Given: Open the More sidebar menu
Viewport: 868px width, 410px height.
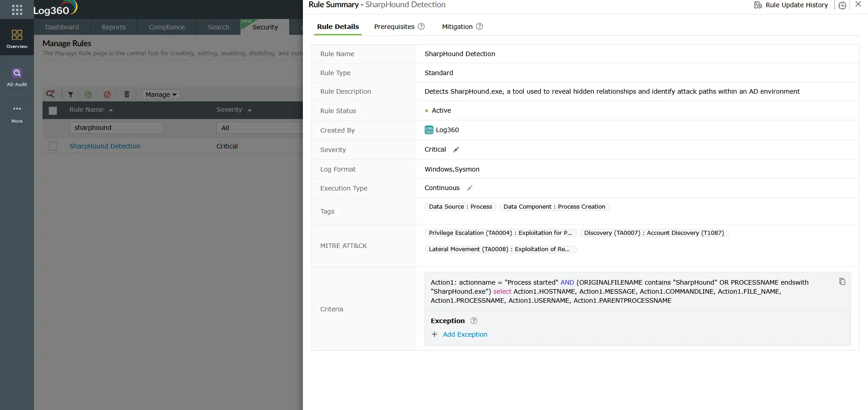Looking at the screenshot, I should [x=17, y=114].
